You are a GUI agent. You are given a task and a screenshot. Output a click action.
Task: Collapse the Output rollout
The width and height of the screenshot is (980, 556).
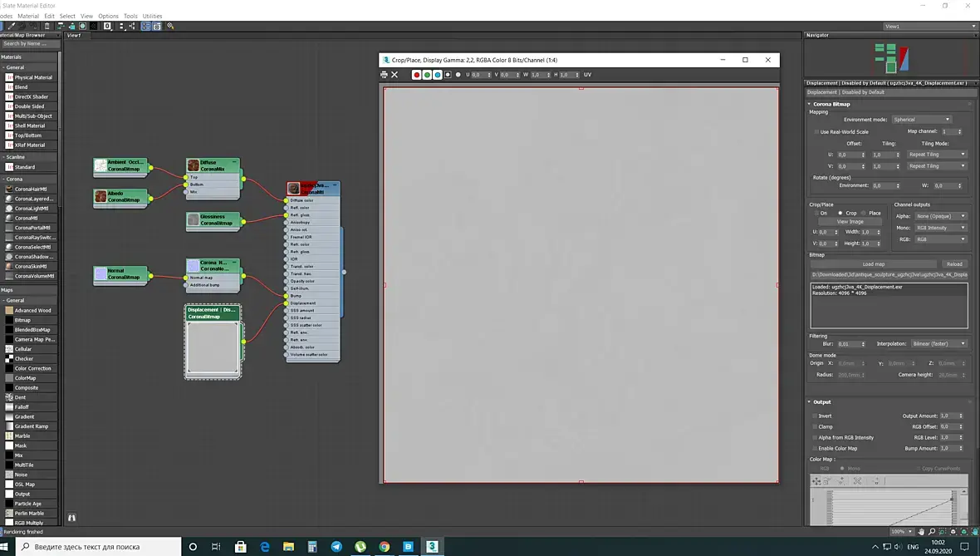click(x=822, y=402)
